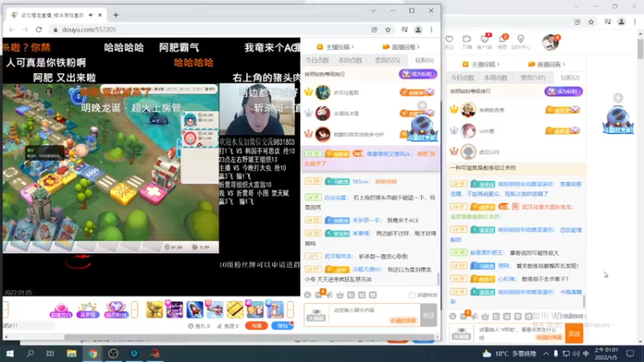
Task: Expand 主播投稿 in the right window
Action: tap(481, 64)
